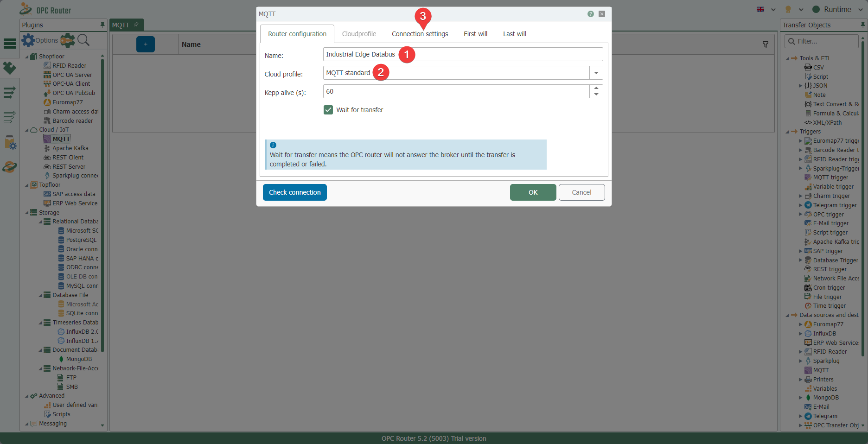Click the search magnifier in Plugins panel
This screenshot has height=444, width=868.
[83, 40]
